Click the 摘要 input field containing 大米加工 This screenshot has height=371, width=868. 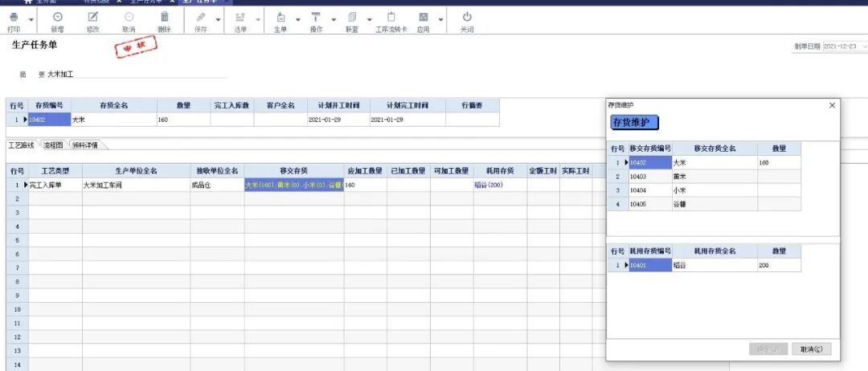point(137,74)
